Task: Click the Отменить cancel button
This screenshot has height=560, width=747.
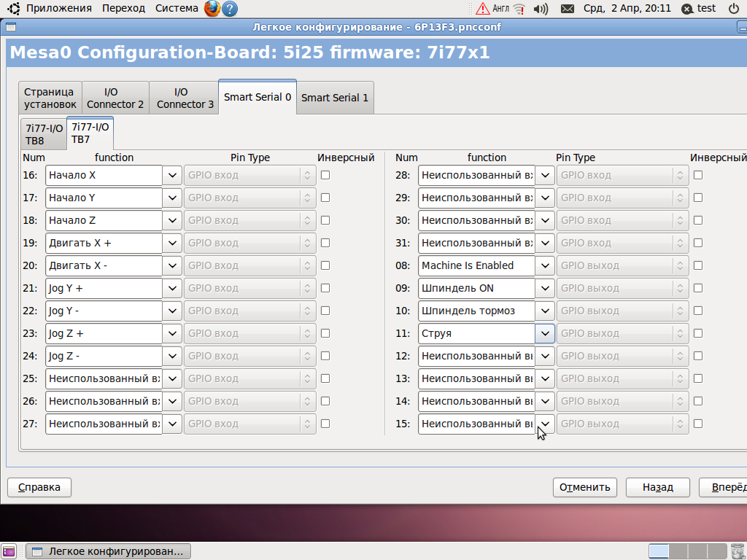Action: click(x=584, y=487)
